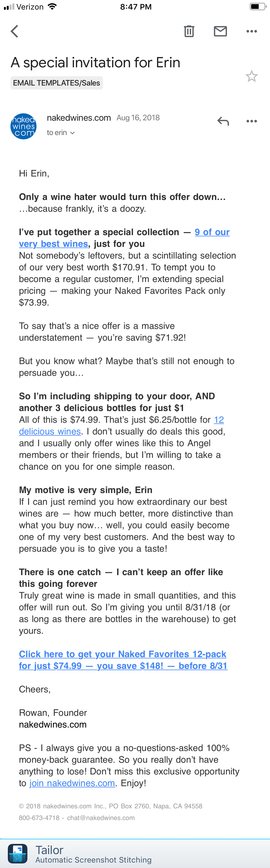Open message-level three-dot menu
The width and height of the screenshot is (270, 868).
(x=252, y=121)
